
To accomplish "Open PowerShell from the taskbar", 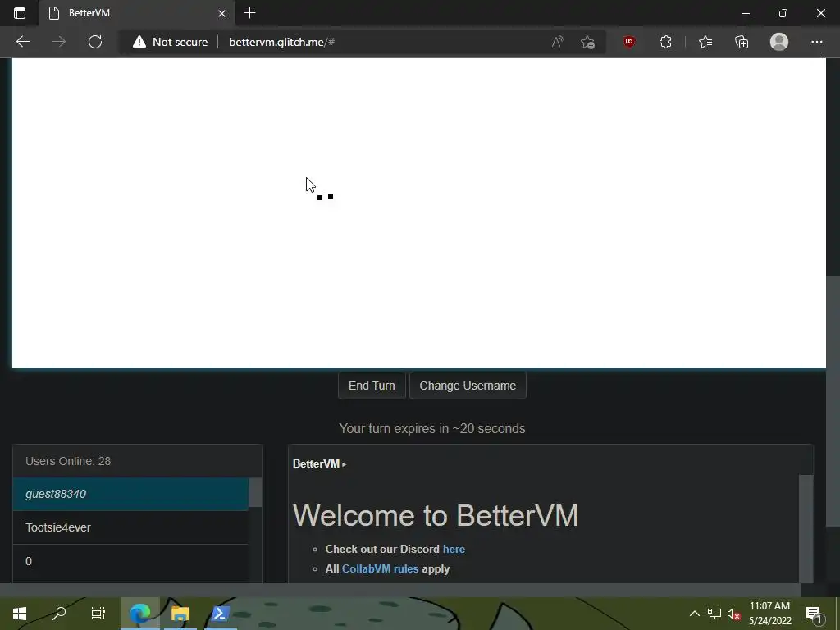I will coord(220,614).
